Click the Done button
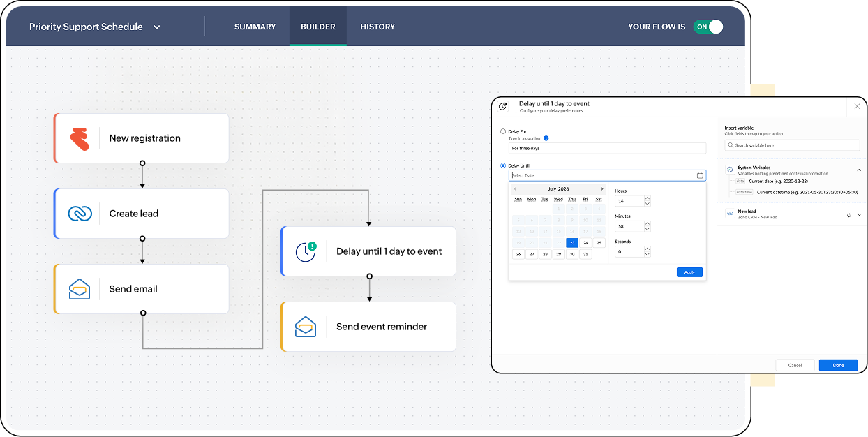Viewport: 868px width, 437px height. click(838, 365)
